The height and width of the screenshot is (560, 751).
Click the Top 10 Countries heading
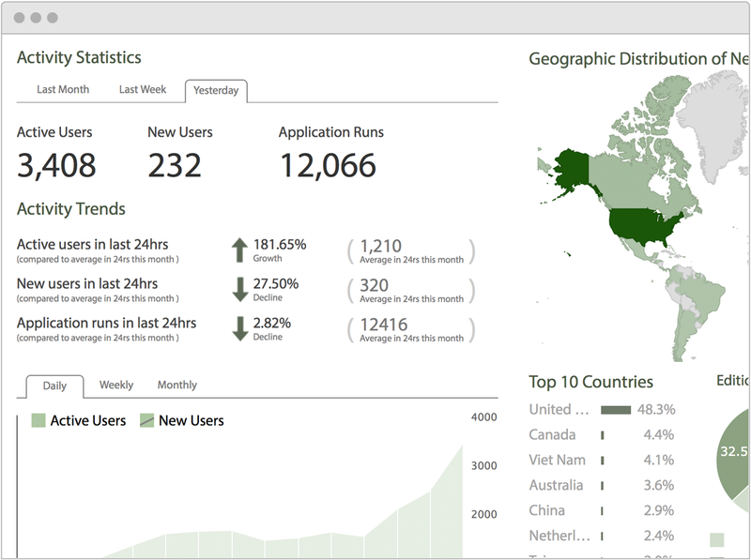pos(591,382)
